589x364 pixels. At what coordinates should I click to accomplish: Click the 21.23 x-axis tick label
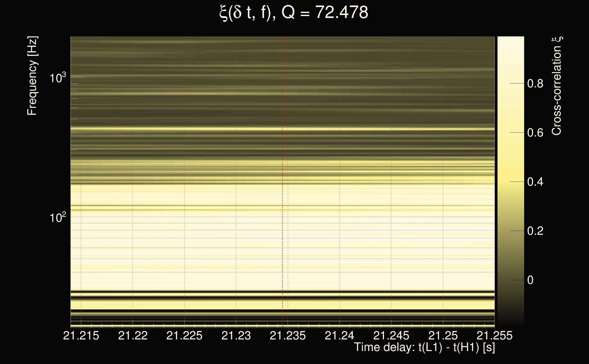pyautogui.click(x=236, y=336)
